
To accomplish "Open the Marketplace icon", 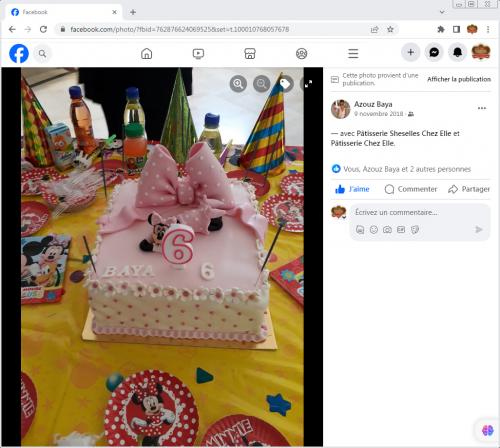I will [x=250, y=53].
